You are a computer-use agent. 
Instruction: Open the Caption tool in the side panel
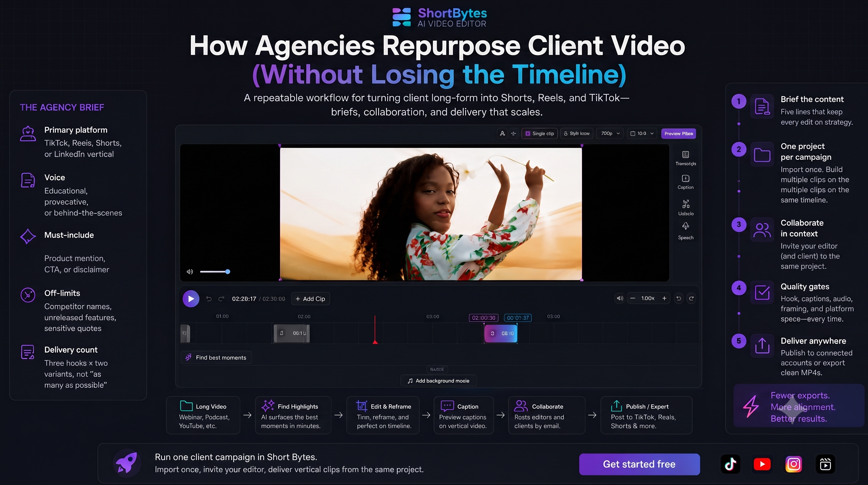click(x=685, y=182)
